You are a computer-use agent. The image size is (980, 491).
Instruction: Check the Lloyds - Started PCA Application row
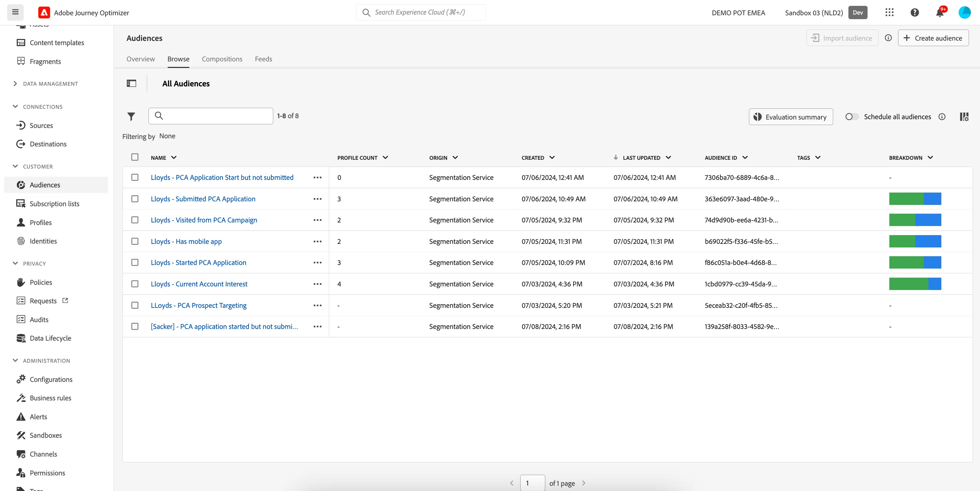click(135, 262)
